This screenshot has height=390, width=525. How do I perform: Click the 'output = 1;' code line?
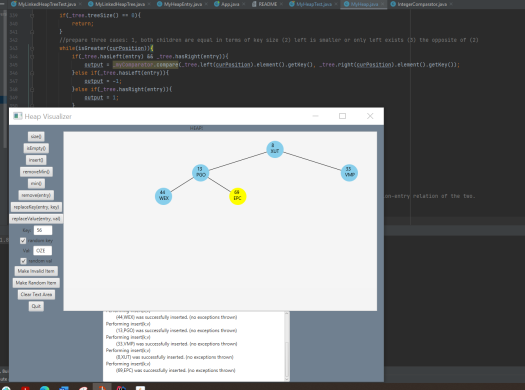[x=101, y=98]
